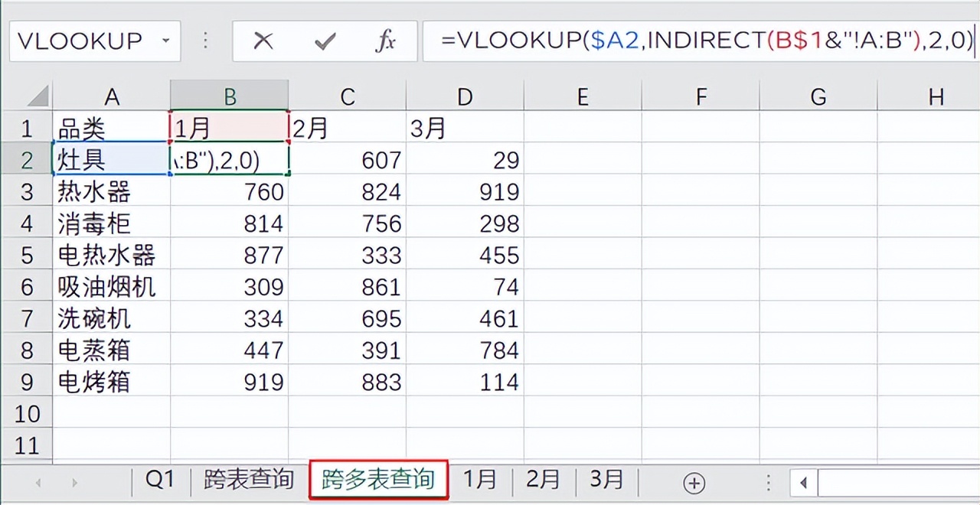Image resolution: width=980 pixels, height=505 pixels.
Task: Select column F header
Action: click(x=701, y=96)
